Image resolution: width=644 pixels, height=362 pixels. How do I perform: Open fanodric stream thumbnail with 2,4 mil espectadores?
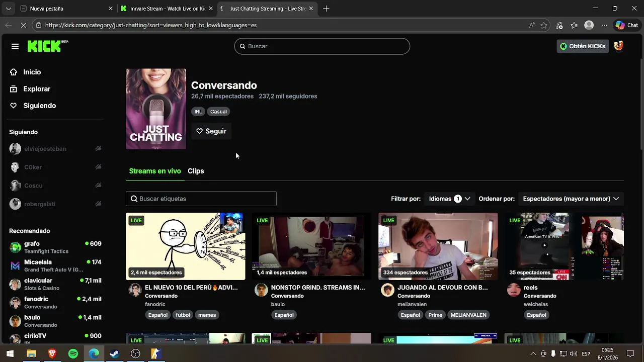tap(186, 246)
